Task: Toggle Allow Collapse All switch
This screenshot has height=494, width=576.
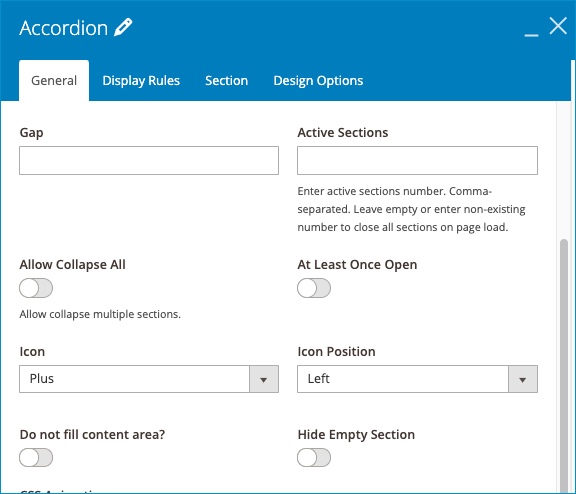Action: [x=36, y=288]
